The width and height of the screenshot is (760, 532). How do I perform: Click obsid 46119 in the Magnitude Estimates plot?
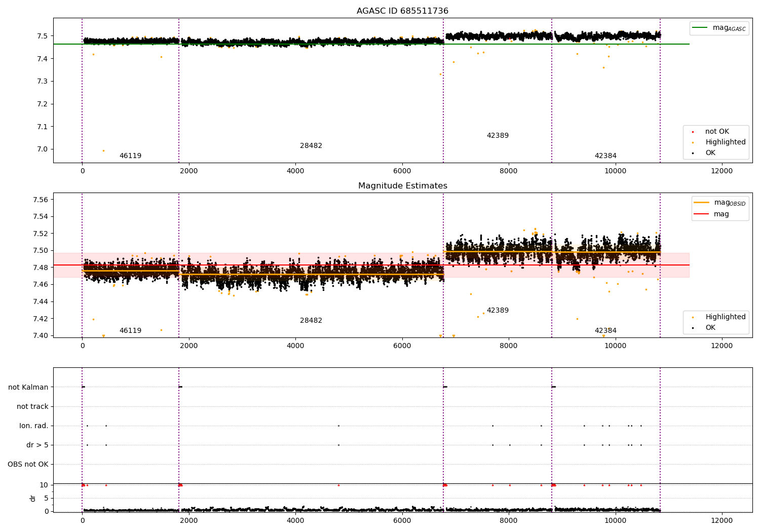[130, 331]
